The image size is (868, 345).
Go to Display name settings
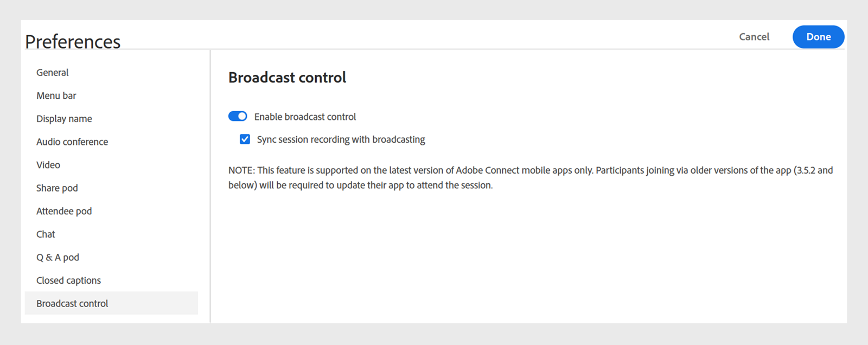tap(64, 119)
